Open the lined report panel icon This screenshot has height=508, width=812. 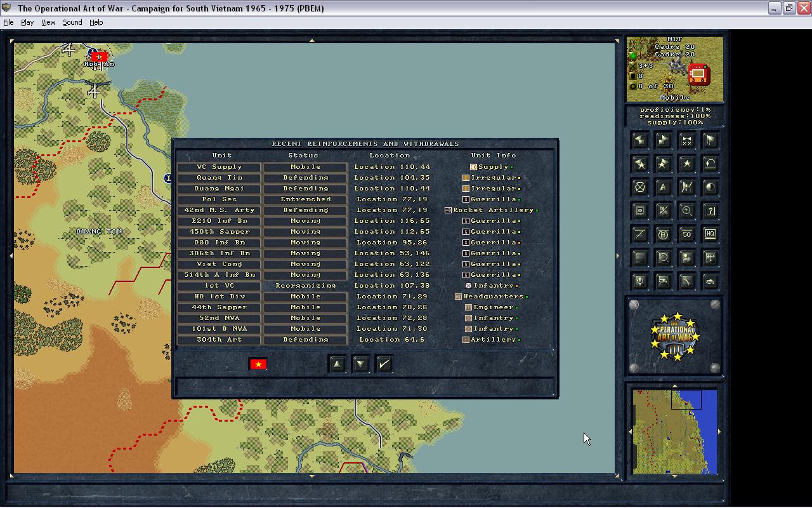[x=639, y=258]
